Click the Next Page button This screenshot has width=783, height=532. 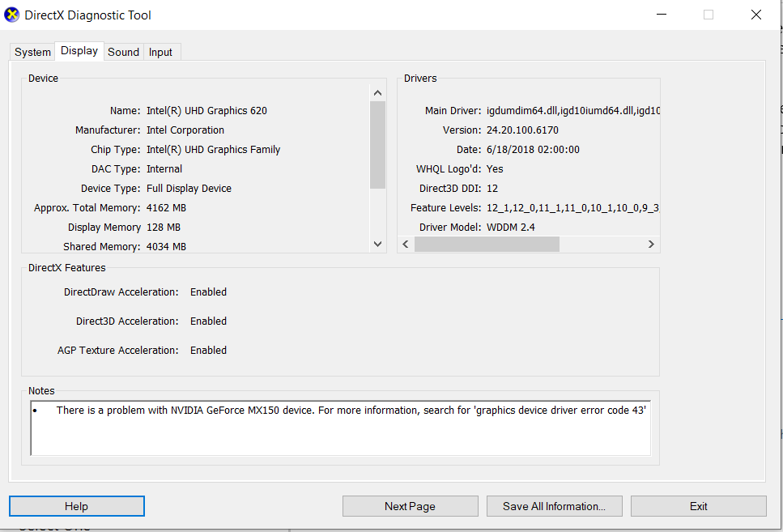pyautogui.click(x=410, y=506)
